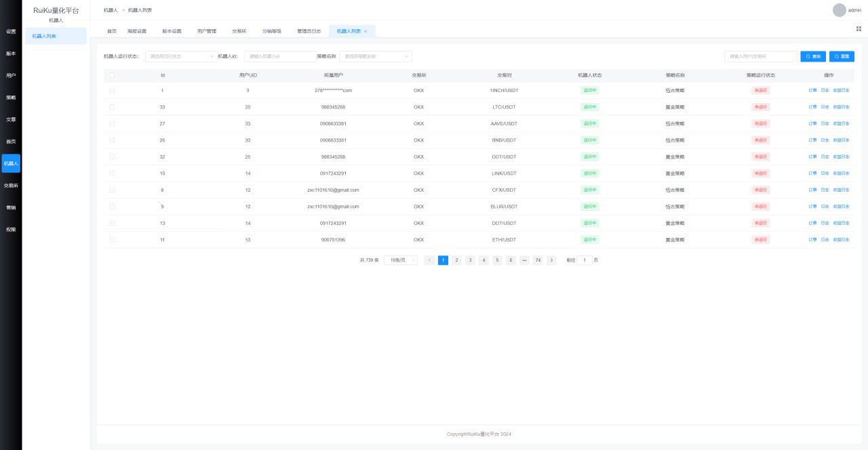This screenshot has height=450, width=868.
Task: Close the 机器人列表 tab
Action: point(365,31)
